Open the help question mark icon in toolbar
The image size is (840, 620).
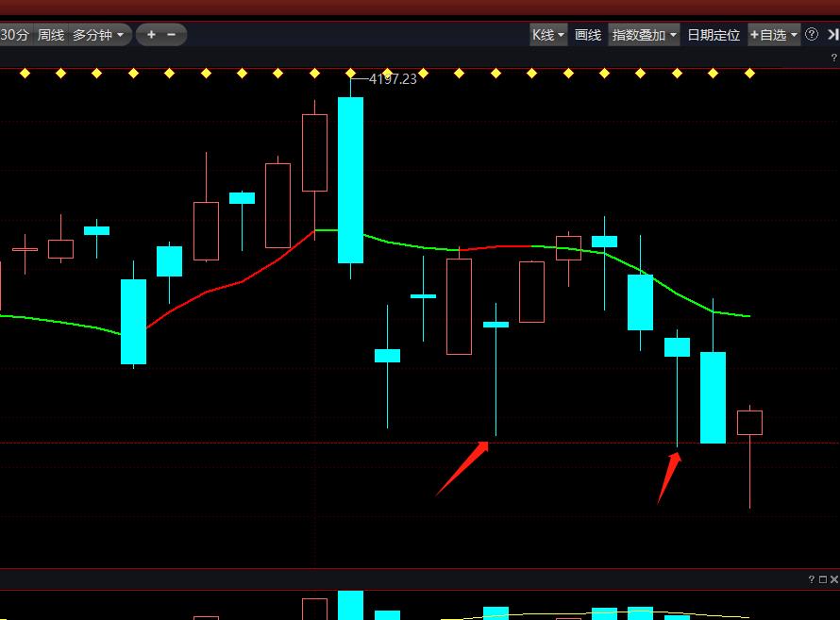coord(812,35)
